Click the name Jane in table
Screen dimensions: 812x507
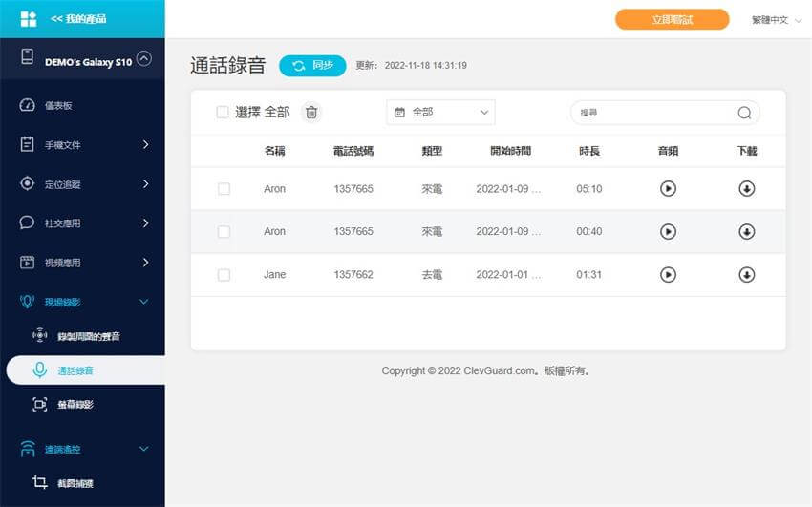(x=274, y=275)
